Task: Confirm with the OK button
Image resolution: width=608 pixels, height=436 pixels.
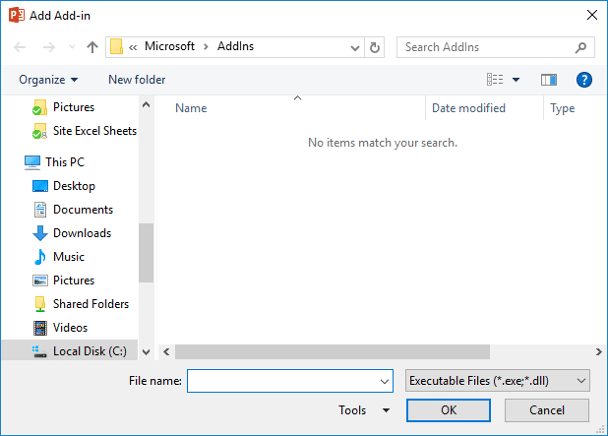Action: point(449,410)
